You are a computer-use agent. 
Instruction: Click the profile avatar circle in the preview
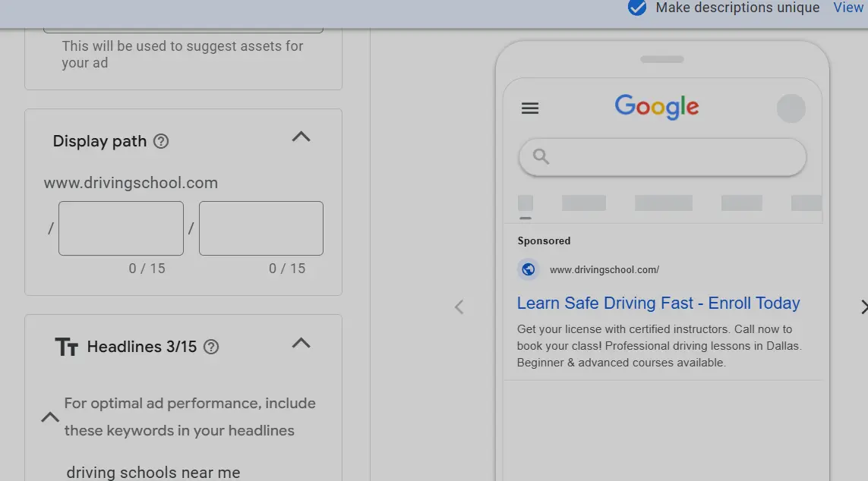(791, 108)
